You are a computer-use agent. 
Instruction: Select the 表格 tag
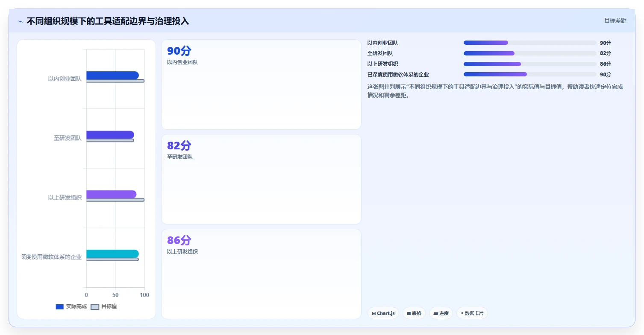414,313
